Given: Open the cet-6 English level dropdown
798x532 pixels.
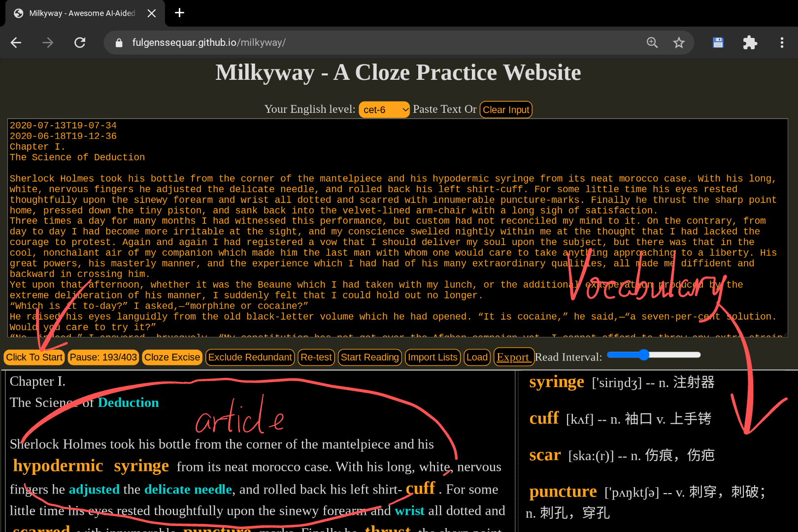Looking at the screenshot, I should click(384, 110).
